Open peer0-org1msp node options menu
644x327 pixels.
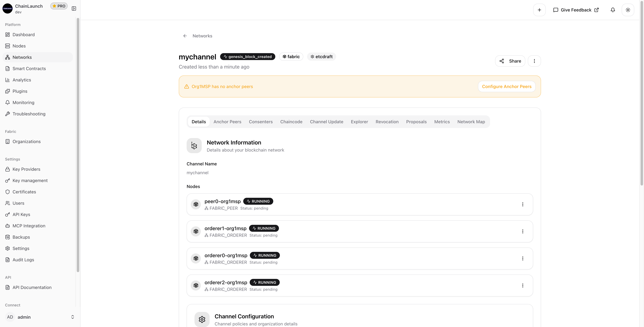522,204
